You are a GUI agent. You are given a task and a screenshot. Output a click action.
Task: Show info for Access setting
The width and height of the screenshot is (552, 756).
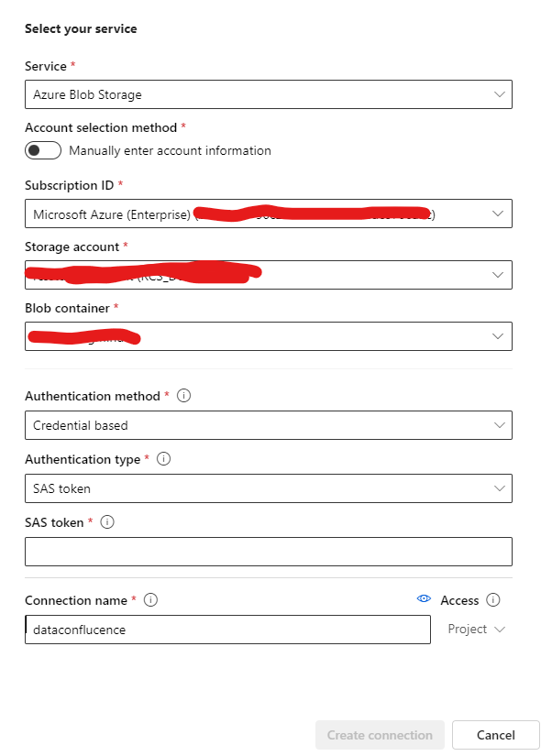493,600
